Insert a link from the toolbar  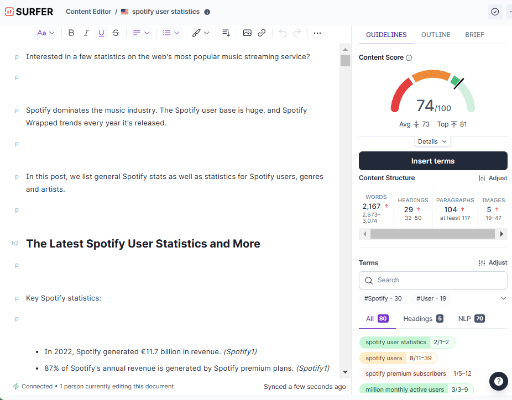pyautogui.click(x=262, y=33)
